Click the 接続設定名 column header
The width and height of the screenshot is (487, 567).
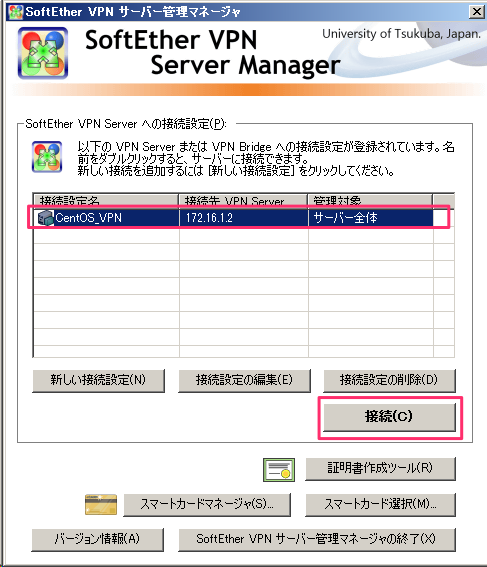(106, 200)
